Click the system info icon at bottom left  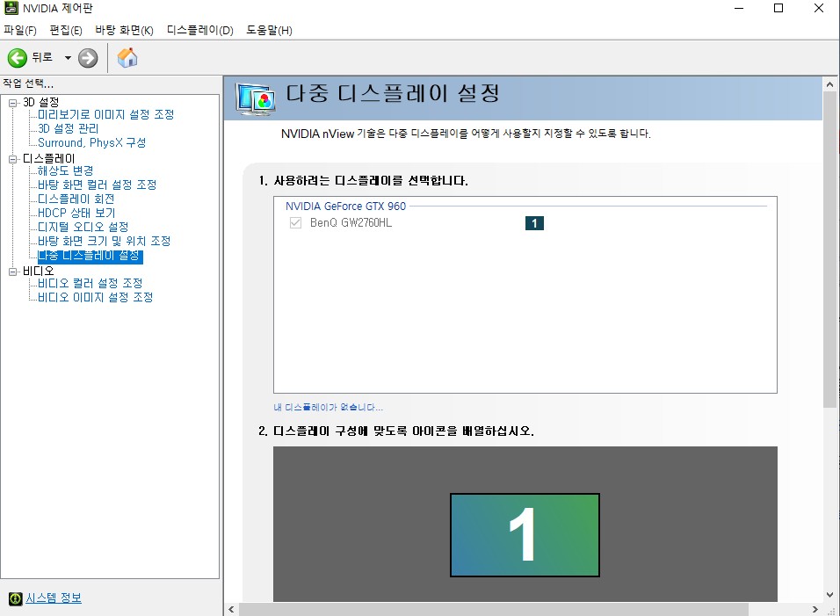tap(16, 598)
